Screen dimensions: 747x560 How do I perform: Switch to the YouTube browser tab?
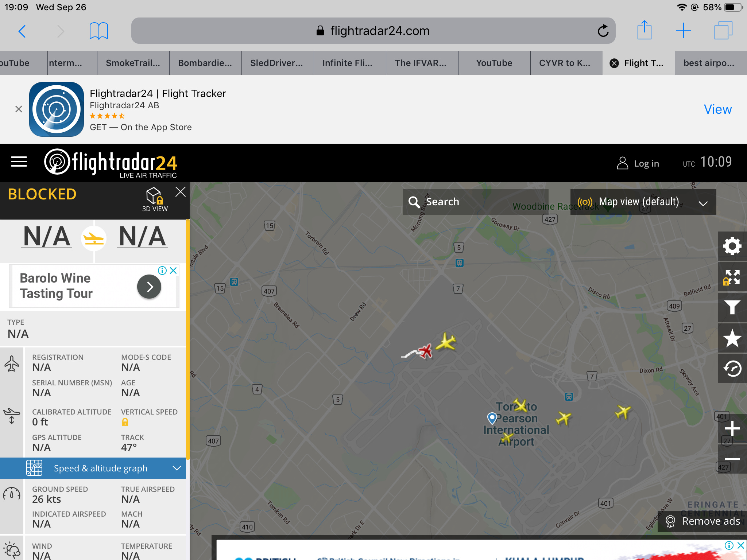pyautogui.click(x=494, y=63)
